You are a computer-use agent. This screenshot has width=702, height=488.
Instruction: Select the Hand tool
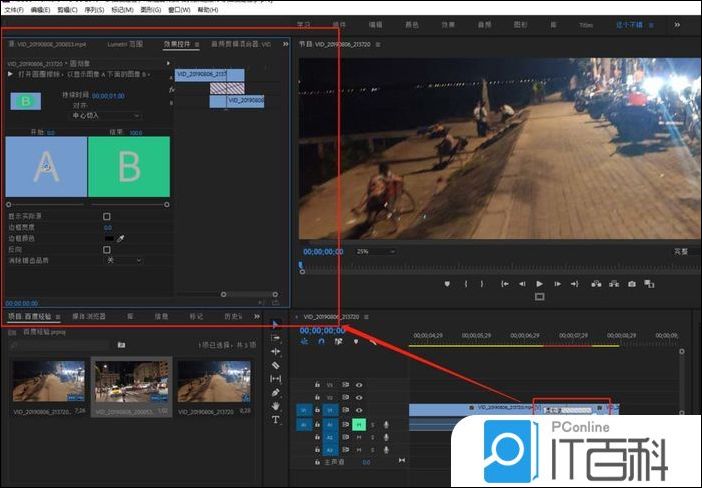(276, 406)
